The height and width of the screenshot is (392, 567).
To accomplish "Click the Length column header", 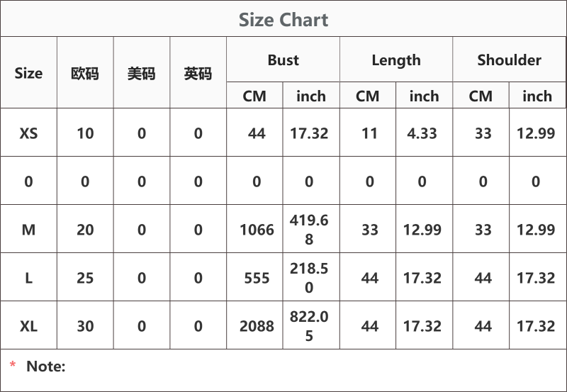I will pyautogui.click(x=396, y=60).
